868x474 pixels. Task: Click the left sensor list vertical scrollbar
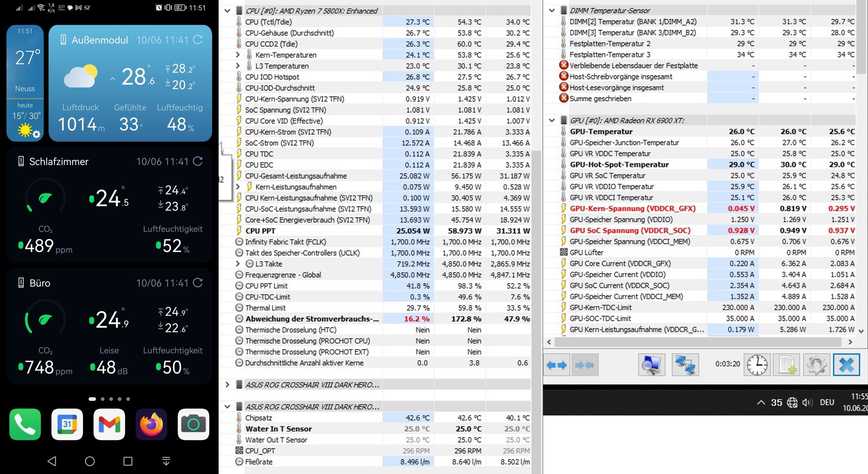(x=536, y=312)
